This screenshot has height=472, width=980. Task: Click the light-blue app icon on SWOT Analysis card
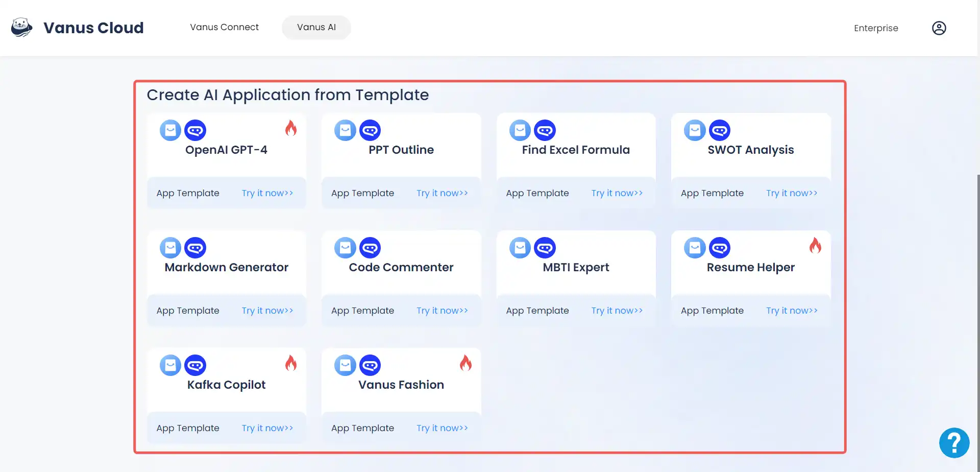coord(695,130)
